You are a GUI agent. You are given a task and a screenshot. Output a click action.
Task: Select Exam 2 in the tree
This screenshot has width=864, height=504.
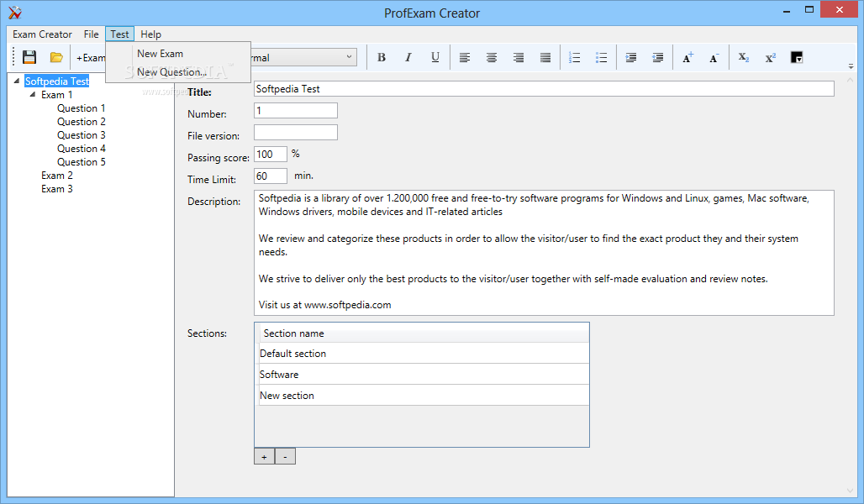[x=57, y=176]
